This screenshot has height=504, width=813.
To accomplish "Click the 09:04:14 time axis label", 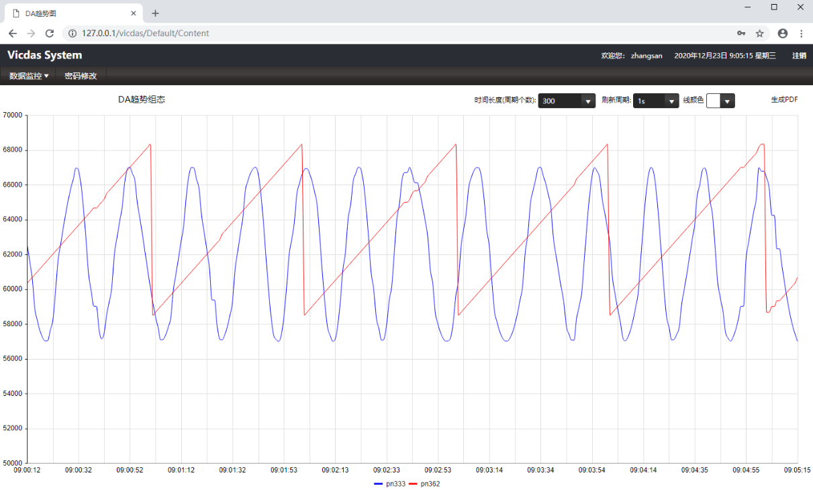I will click(x=643, y=470).
